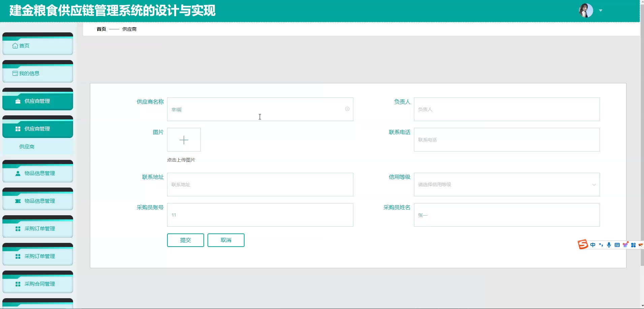
Task: Click the skin shirt icon in IME bar
Action: [625, 245]
